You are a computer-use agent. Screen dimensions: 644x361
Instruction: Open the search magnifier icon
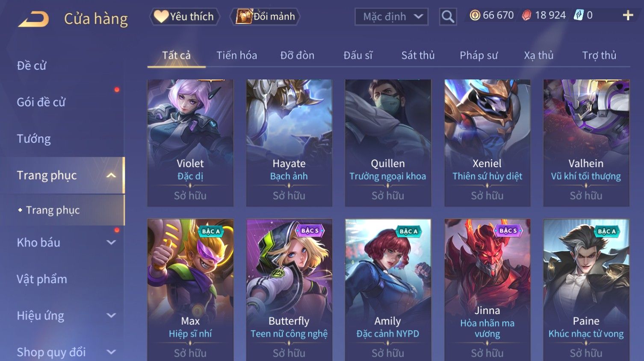pyautogui.click(x=448, y=17)
